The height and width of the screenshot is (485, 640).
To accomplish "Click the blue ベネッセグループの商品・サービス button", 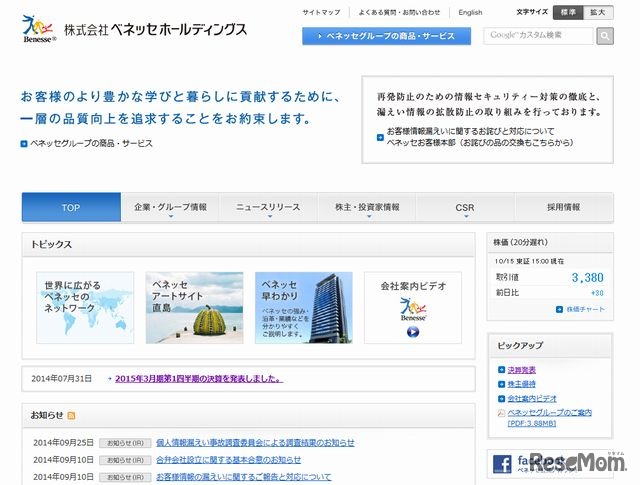I will coord(386,36).
